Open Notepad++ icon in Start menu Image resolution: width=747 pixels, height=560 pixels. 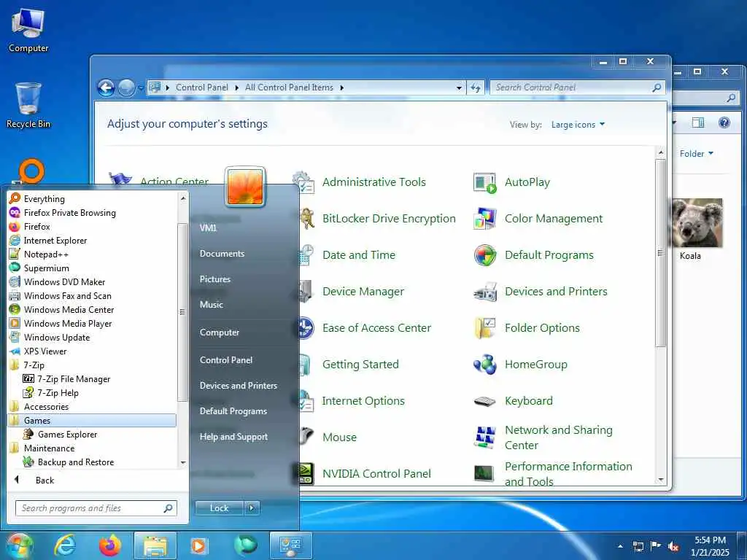pyautogui.click(x=15, y=254)
